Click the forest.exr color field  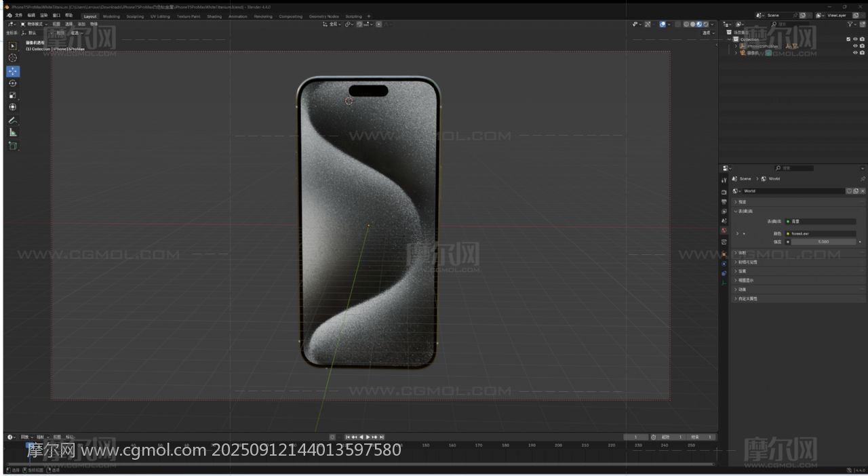click(x=821, y=233)
